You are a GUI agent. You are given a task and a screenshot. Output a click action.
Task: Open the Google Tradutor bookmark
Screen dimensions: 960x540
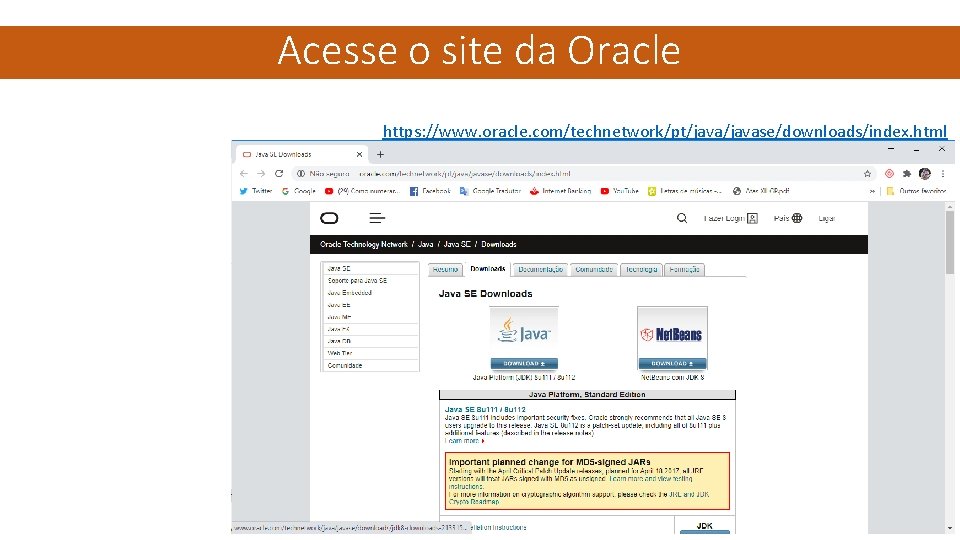(x=490, y=191)
